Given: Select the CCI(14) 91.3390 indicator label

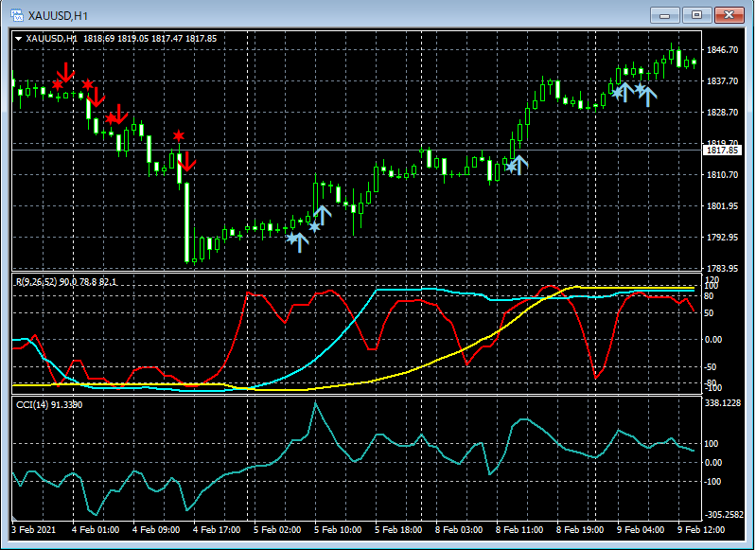Looking at the screenshot, I should click(49, 405).
